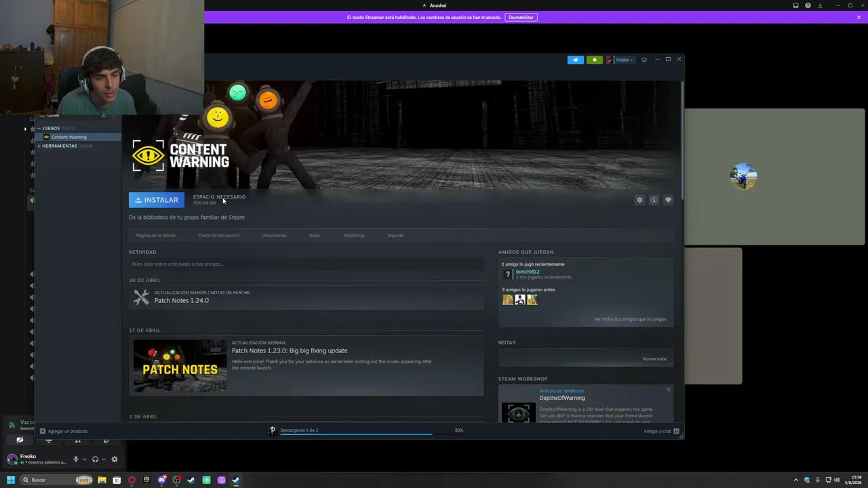The height and width of the screenshot is (488, 868).
Task: Open the Patch Notes thumbnail image
Action: [180, 366]
